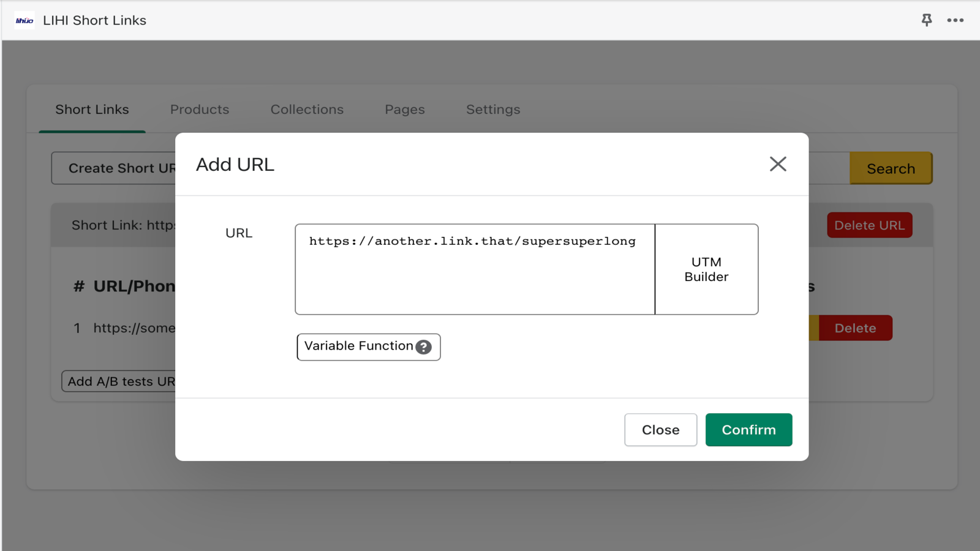Click the Close button in dialog
This screenshot has width=980, height=551.
coord(660,430)
